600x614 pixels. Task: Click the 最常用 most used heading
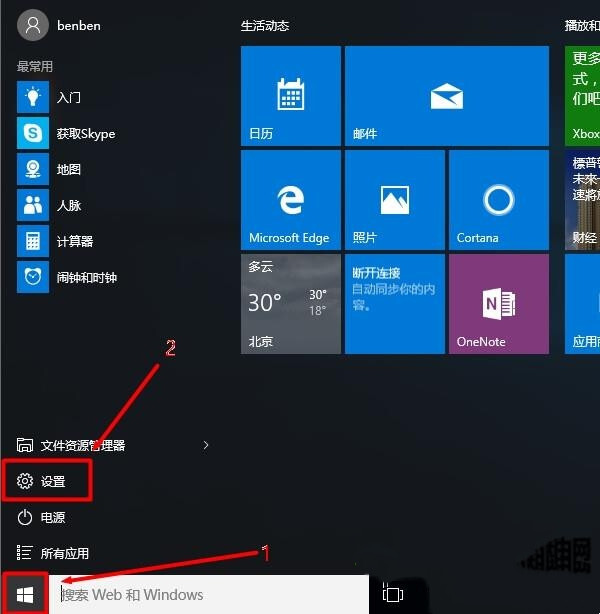[x=34, y=66]
